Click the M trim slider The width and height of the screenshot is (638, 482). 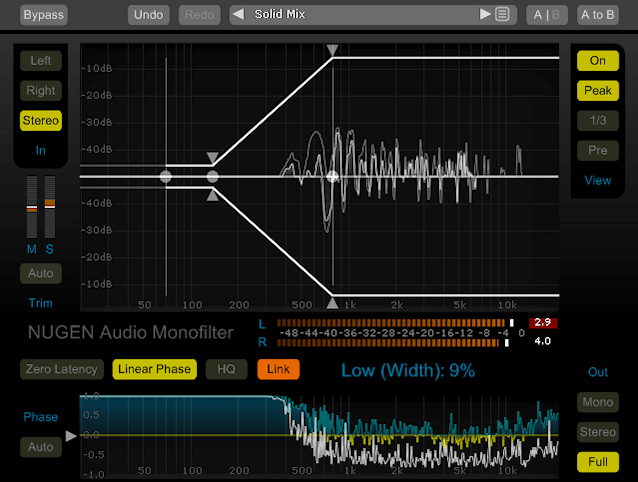(x=31, y=210)
